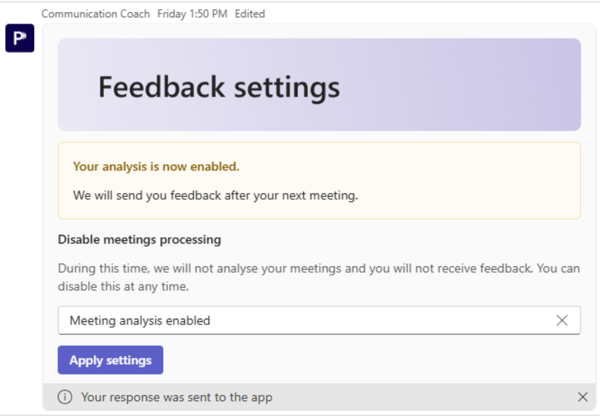
Task: Click the Edited message label
Action: [250, 14]
